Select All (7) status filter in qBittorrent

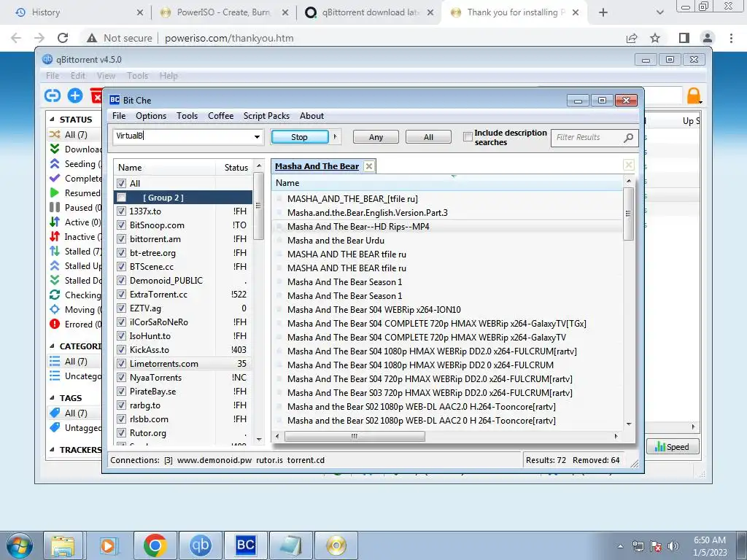click(x=75, y=135)
